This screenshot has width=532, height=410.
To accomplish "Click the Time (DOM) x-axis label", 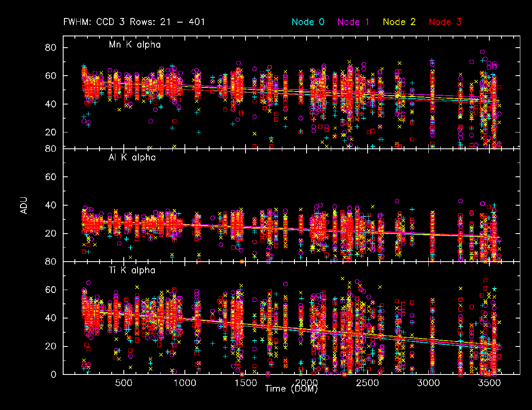I will (x=291, y=389).
